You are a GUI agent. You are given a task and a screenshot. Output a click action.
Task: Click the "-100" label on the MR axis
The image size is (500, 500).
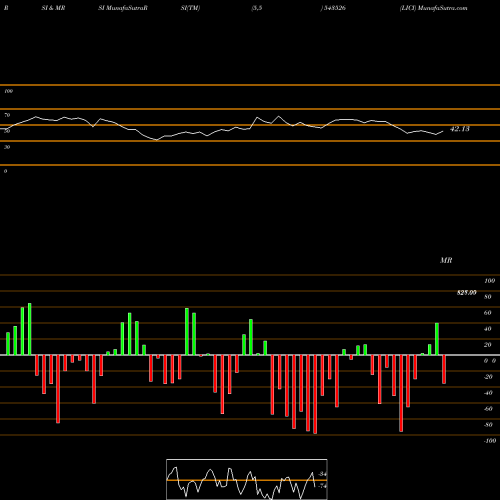[490, 441]
